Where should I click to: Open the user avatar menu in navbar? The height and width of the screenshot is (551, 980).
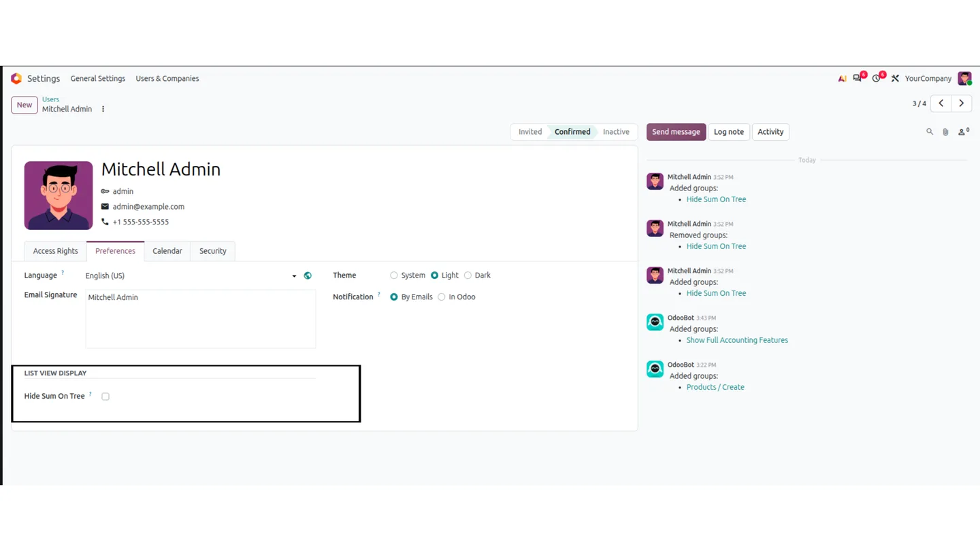(x=964, y=79)
